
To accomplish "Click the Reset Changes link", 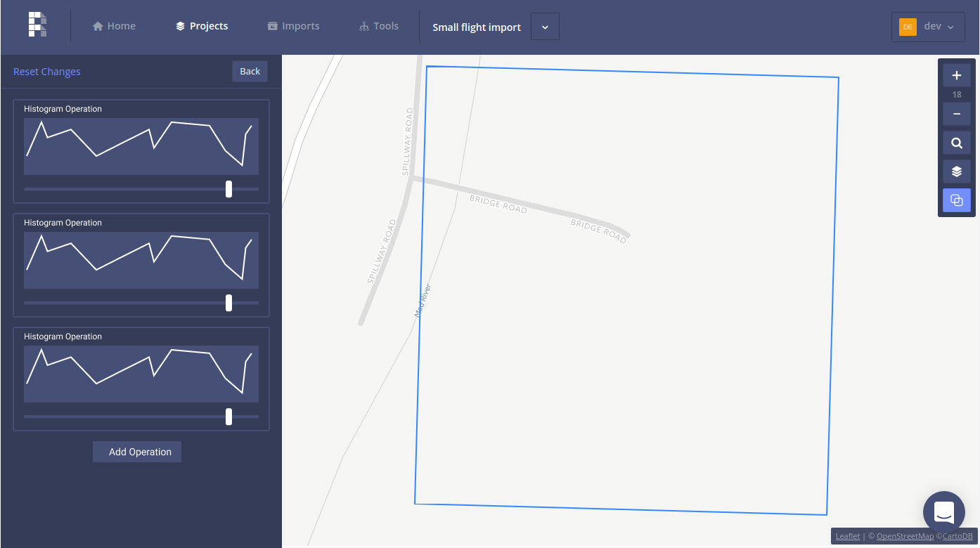I will [x=47, y=72].
